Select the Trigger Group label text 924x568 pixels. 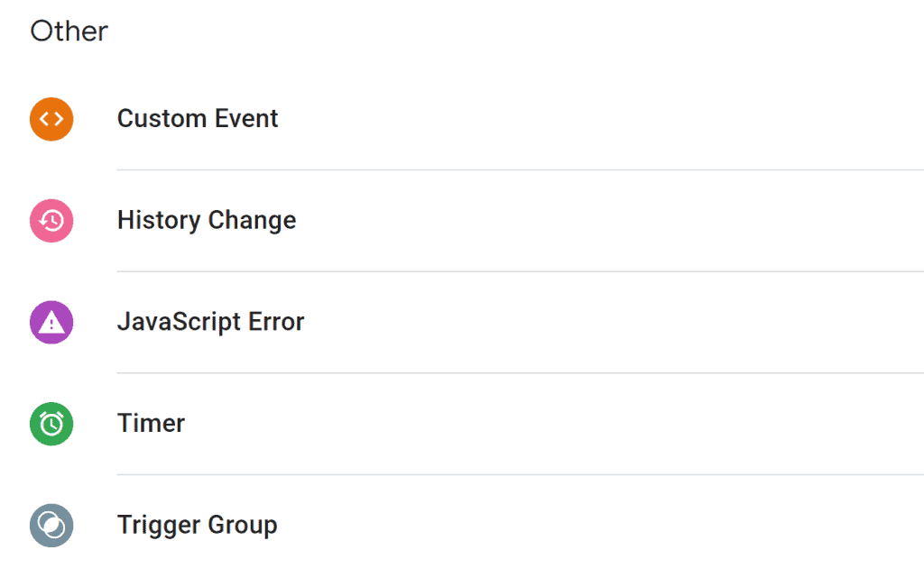[197, 525]
